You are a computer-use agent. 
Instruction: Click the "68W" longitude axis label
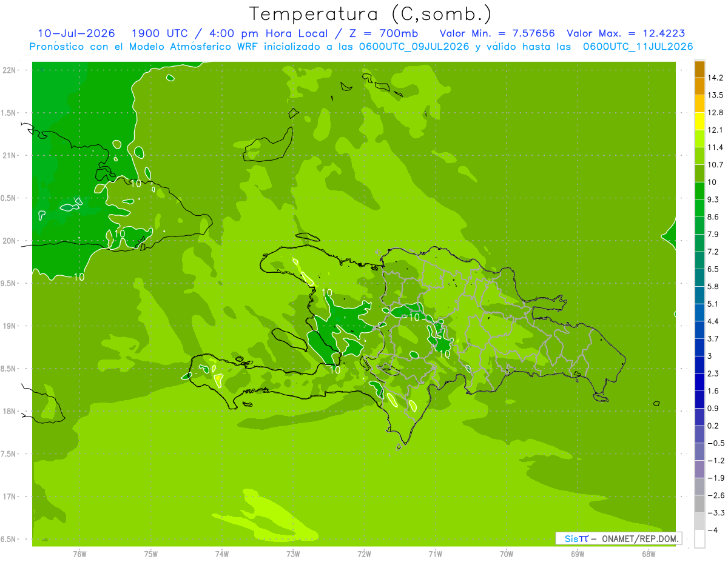coord(649,554)
